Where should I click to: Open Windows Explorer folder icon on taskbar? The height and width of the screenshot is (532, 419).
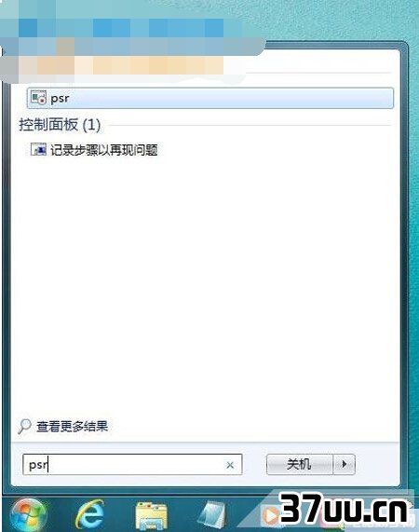151,516
